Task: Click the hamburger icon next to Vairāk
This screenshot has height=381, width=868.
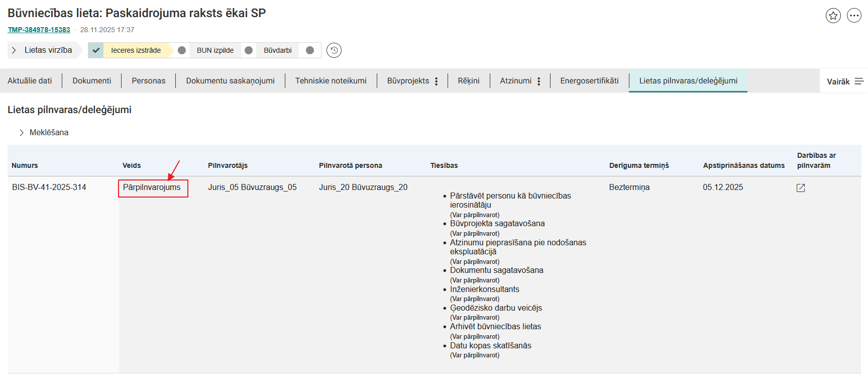Action: 859,81
